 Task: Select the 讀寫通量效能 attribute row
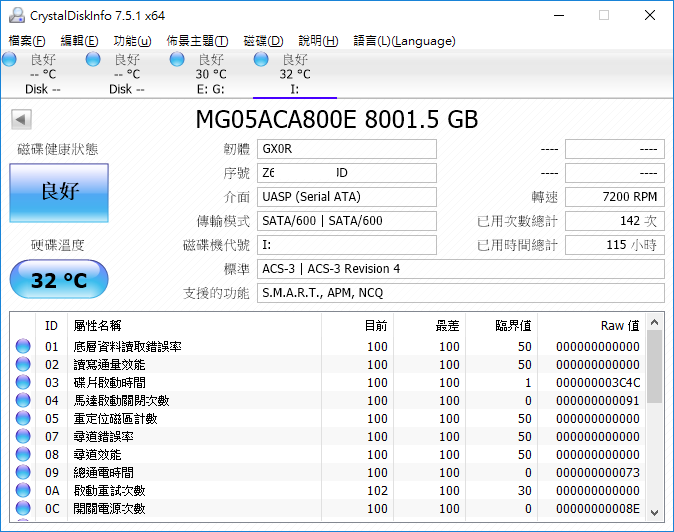pyautogui.click(x=328, y=364)
